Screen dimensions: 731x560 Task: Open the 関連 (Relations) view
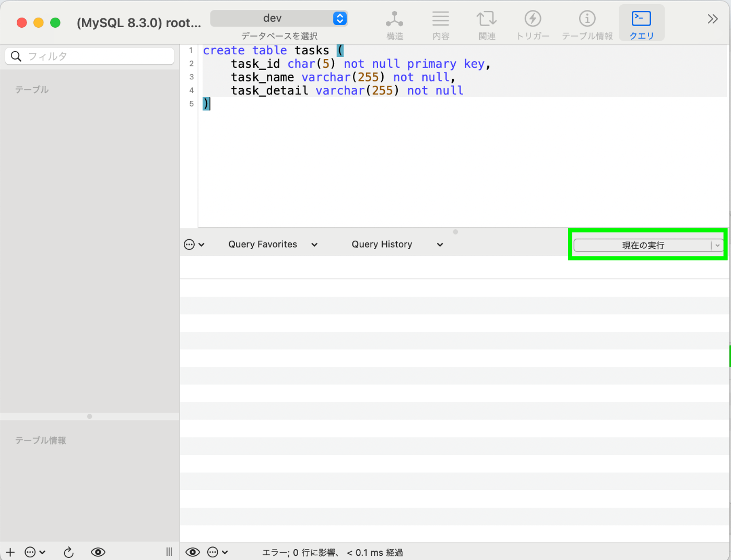pos(487,24)
